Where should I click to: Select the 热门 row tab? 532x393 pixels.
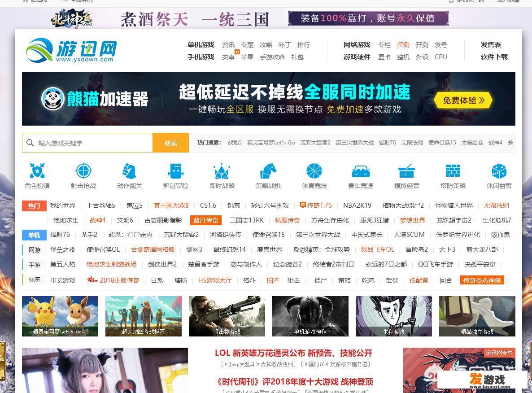34,205
